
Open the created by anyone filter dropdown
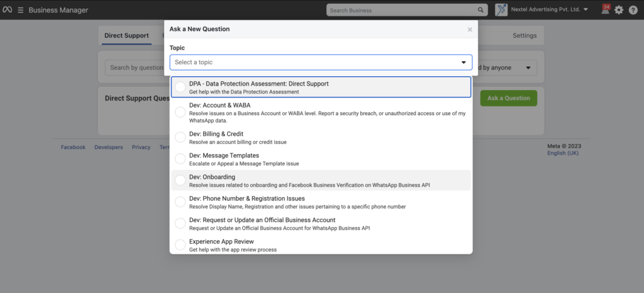pos(508,68)
